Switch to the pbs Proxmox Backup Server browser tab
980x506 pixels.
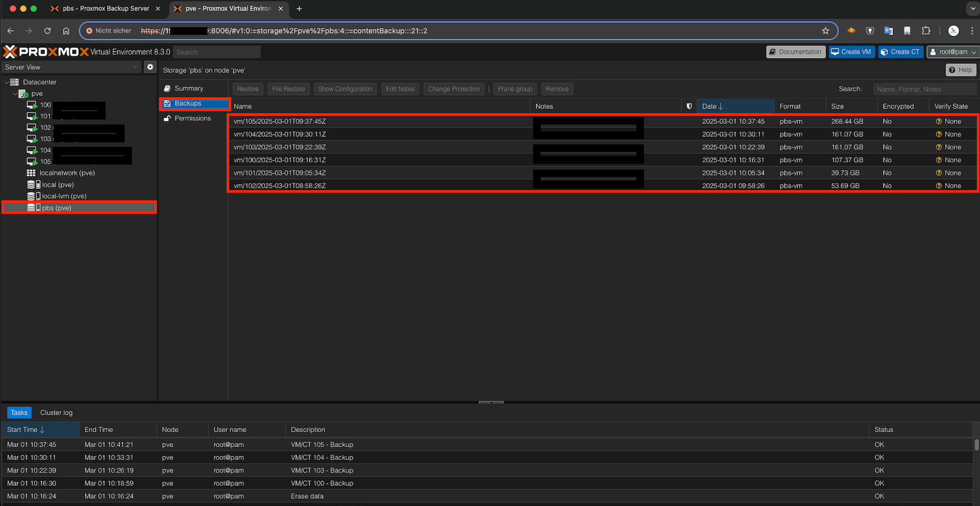(105, 8)
